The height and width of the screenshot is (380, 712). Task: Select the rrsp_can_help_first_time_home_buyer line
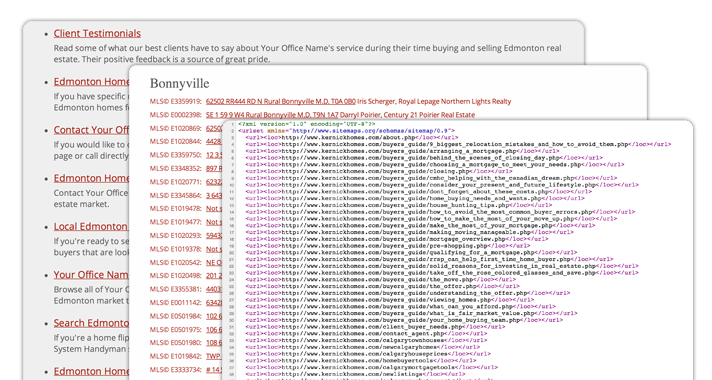pyautogui.click(x=430, y=259)
